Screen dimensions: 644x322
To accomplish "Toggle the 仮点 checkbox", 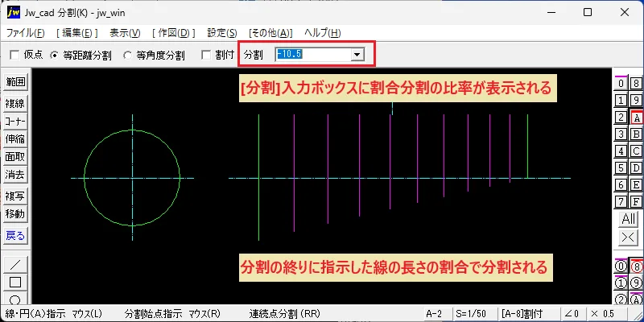I will click(14, 55).
